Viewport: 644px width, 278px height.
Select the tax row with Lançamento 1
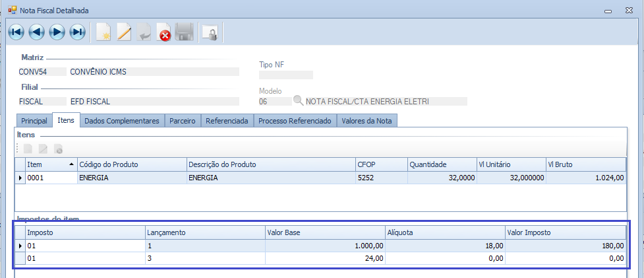(x=320, y=246)
